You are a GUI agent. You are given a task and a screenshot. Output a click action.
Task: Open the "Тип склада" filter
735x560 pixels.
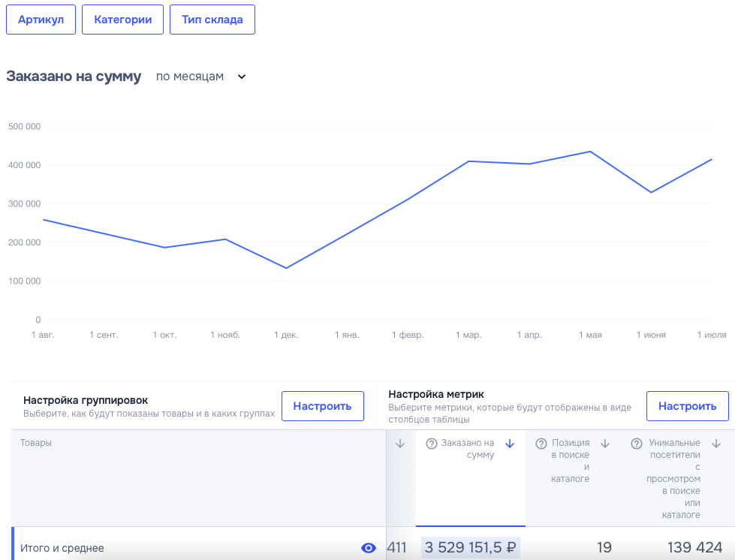pyautogui.click(x=212, y=20)
